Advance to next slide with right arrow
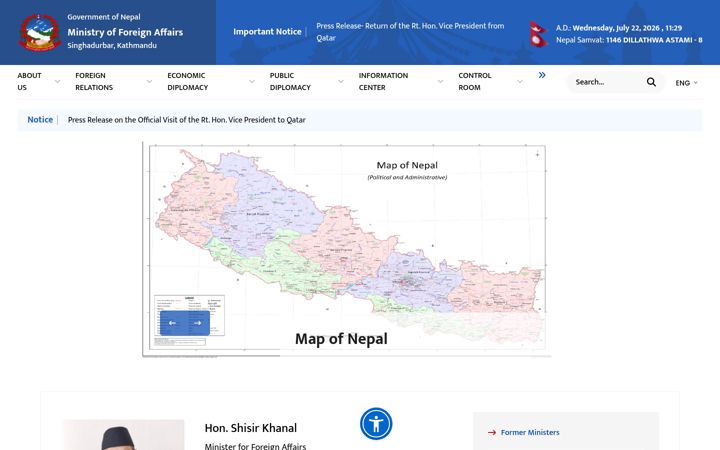 (x=197, y=323)
